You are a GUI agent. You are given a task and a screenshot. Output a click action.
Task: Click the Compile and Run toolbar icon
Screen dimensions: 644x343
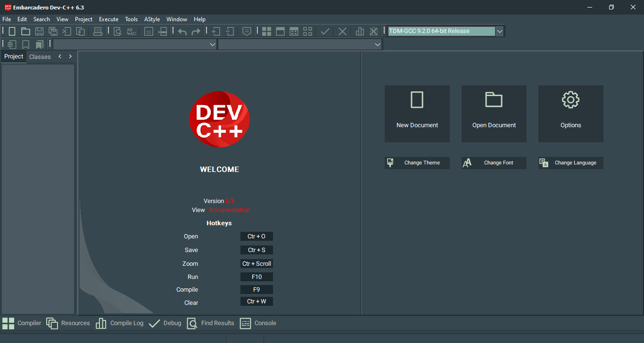[x=294, y=32]
